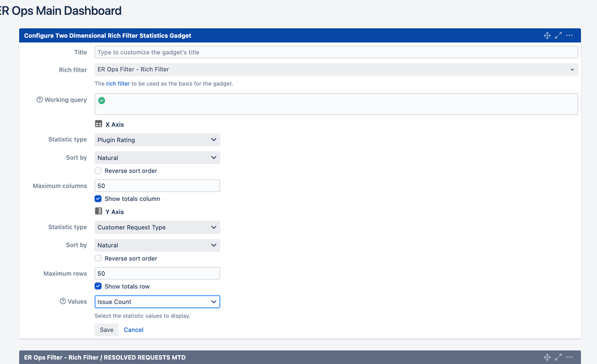Image resolution: width=597 pixels, height=364 pixels.
Task: Click the Values help question mark icon
Action: pos(63,302)
